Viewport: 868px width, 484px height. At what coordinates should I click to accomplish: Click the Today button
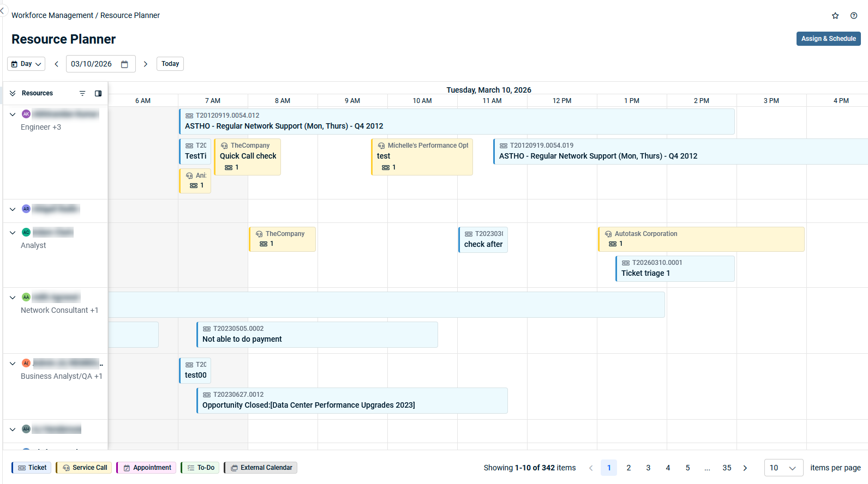(170, 64)
